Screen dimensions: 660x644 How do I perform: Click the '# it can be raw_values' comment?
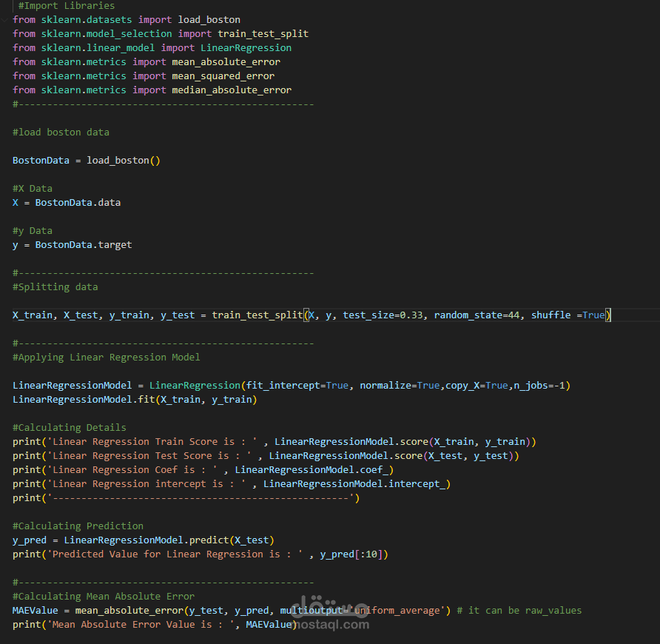(x=519, y=610)
